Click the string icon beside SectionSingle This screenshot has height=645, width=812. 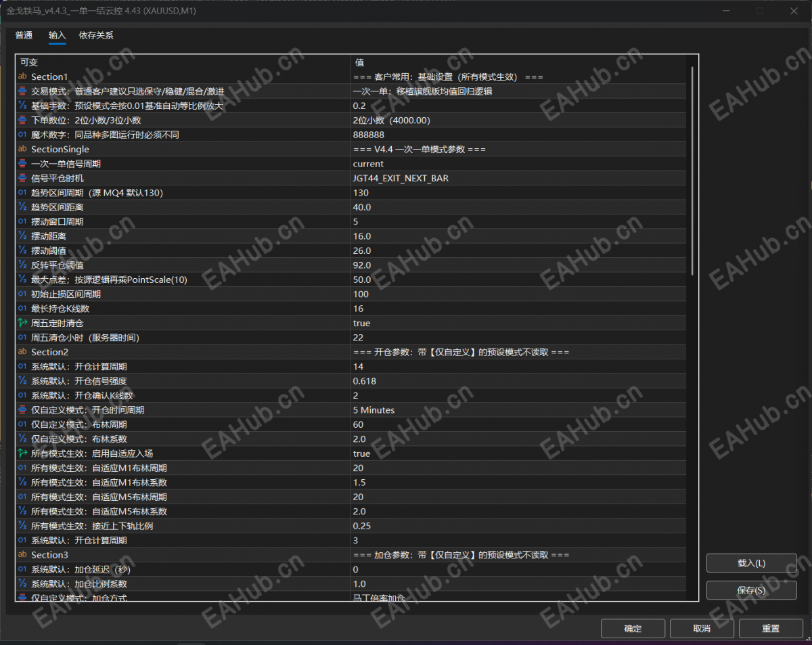pos(22,150)
